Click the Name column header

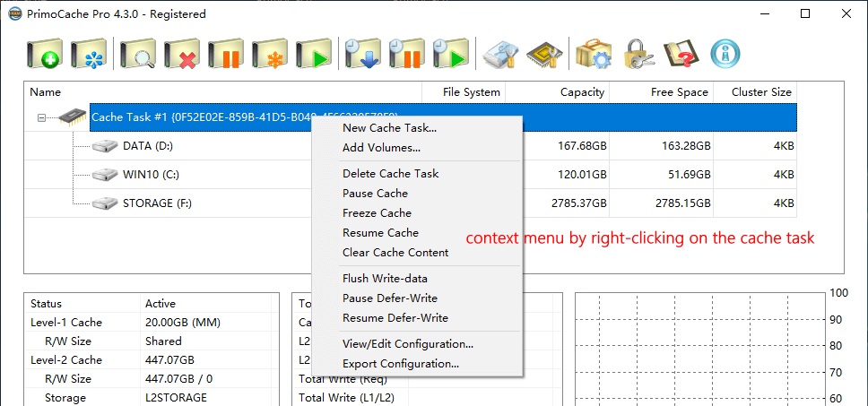(223, 92)
